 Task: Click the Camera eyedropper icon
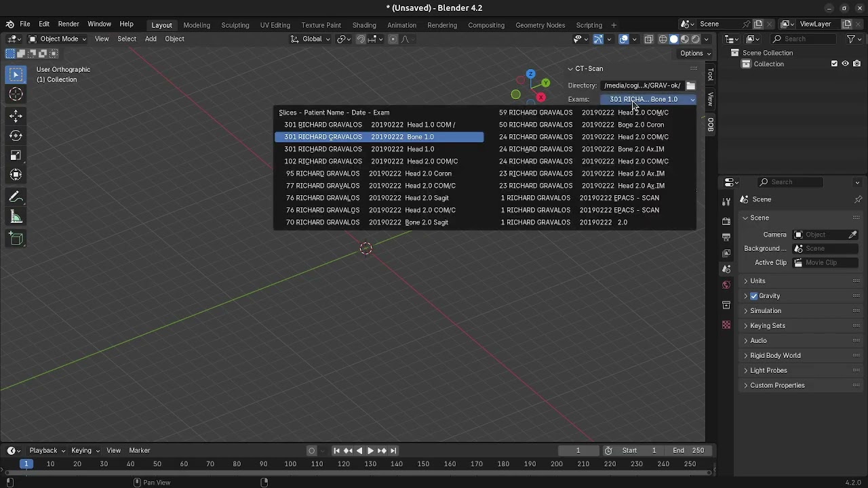tap(852, 235)
